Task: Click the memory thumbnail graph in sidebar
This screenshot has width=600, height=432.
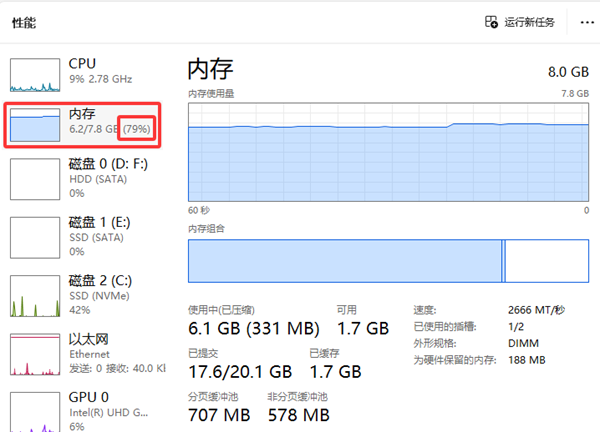Action: 35,124
